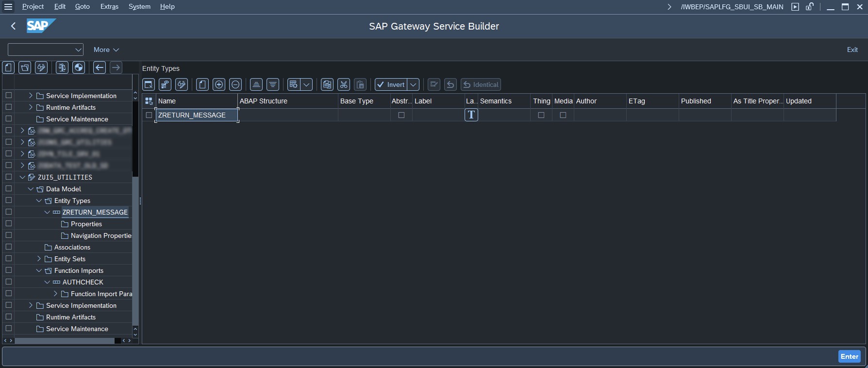Screen dimensions: 868x368
Task: Switch display/change mode with the pencil-glasses icon
Action: (x=41, y=67)
